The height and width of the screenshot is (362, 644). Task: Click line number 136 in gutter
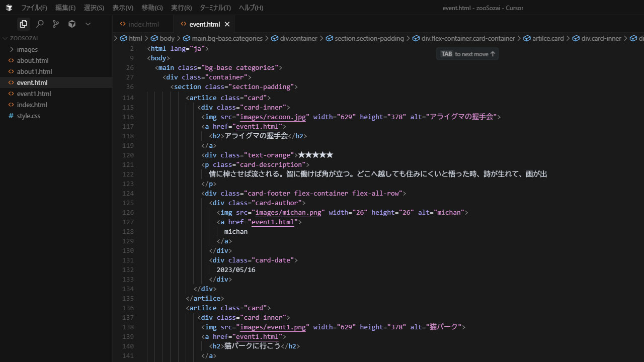click(x=128, y=308)
